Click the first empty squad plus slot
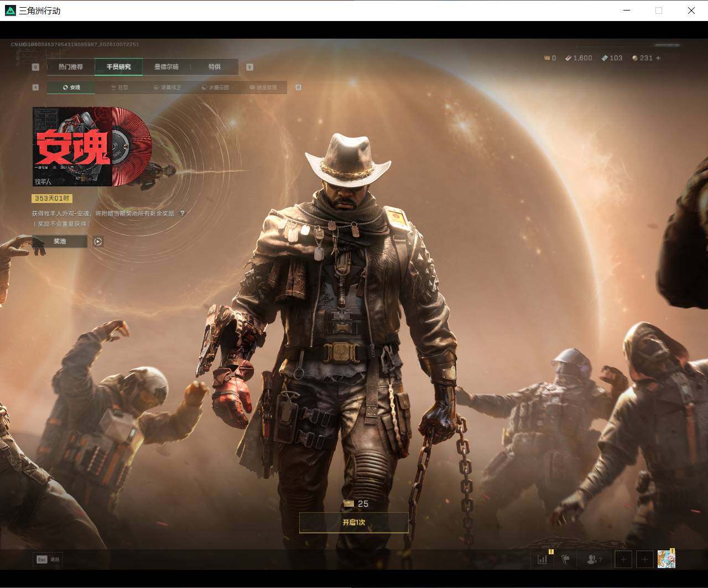Screen dimensions: 708x588 [x=623, y=559]
